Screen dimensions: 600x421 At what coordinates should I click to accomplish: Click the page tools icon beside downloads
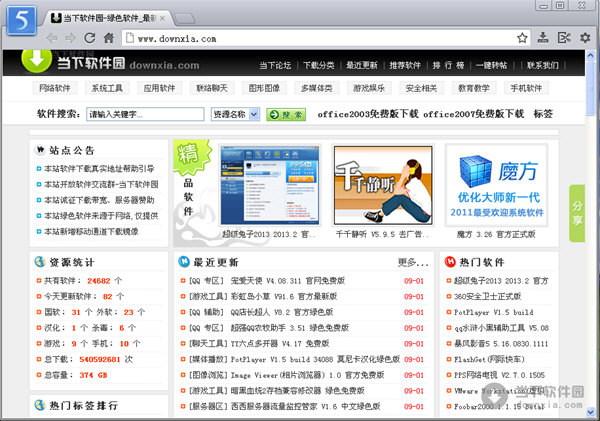pos(564,38)
